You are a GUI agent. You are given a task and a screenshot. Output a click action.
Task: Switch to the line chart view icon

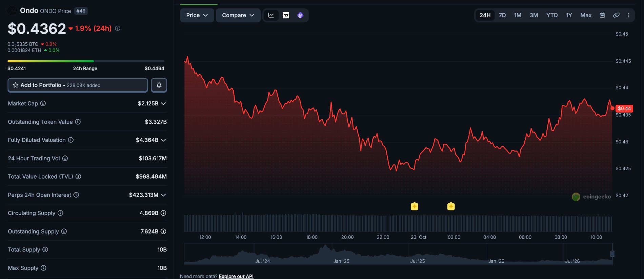271,15
